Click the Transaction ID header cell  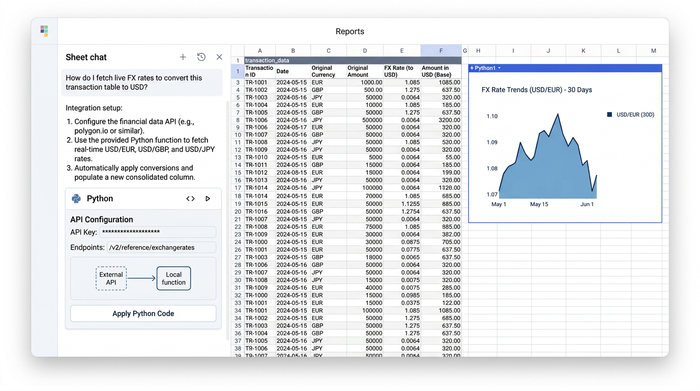(259, 71)
